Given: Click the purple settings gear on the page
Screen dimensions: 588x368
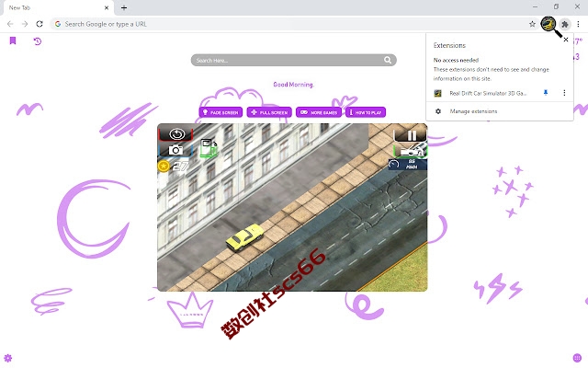Looking at the screenshot, I should pos(8,358).
